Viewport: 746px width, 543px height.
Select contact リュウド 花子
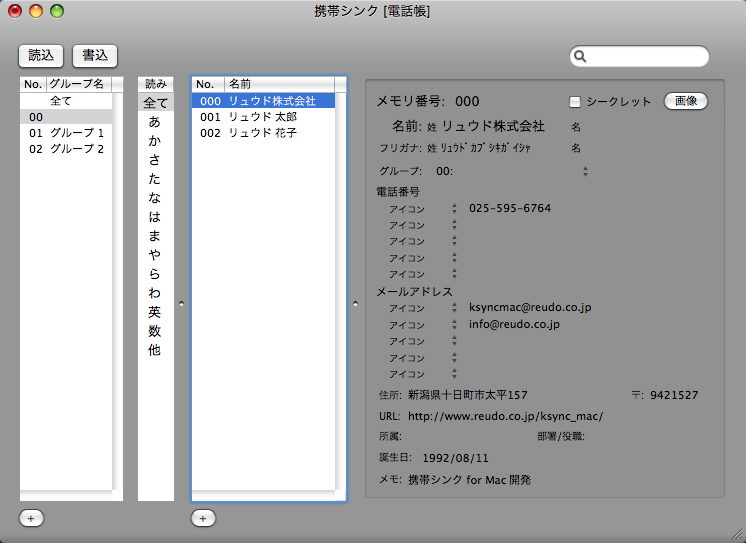[x=262, y=133]
